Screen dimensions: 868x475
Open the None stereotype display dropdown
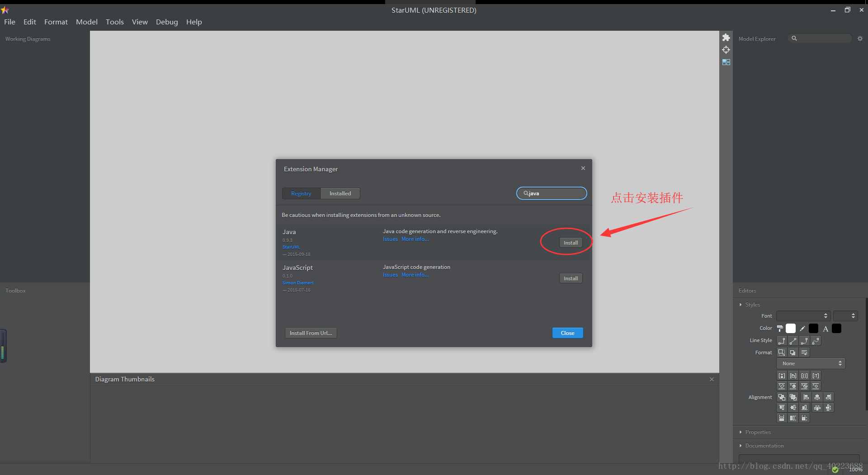click(811, 363)
